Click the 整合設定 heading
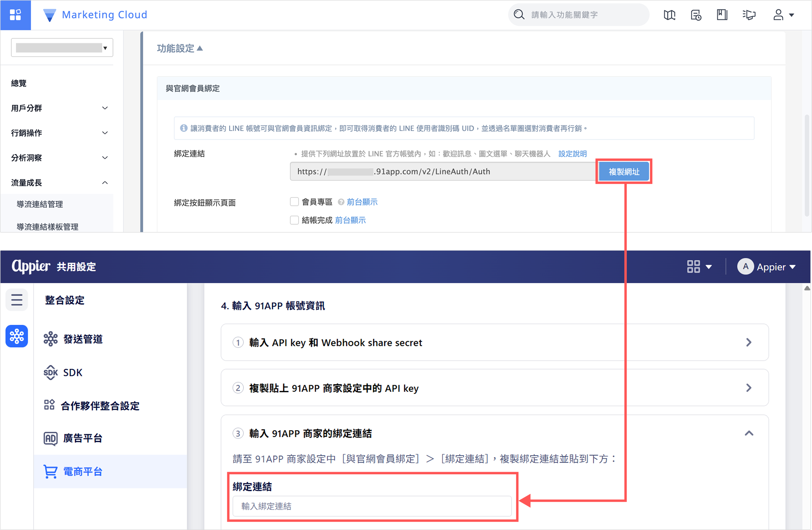The width and height of the screenshot is (812, 530). (x=64, y=300)
